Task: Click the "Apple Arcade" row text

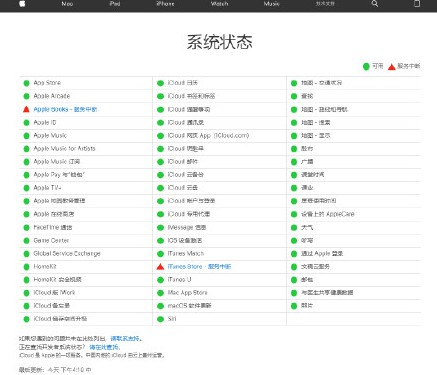Action: point(52,96)
